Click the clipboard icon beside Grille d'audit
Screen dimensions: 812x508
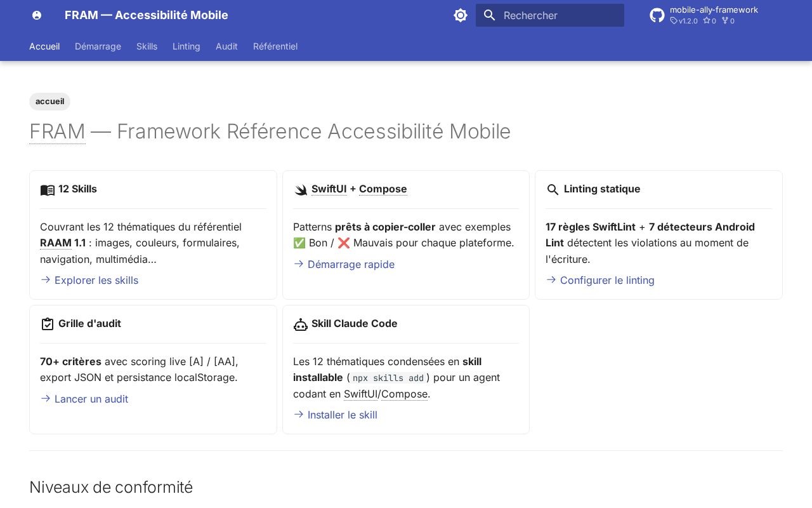click(48, 324)
